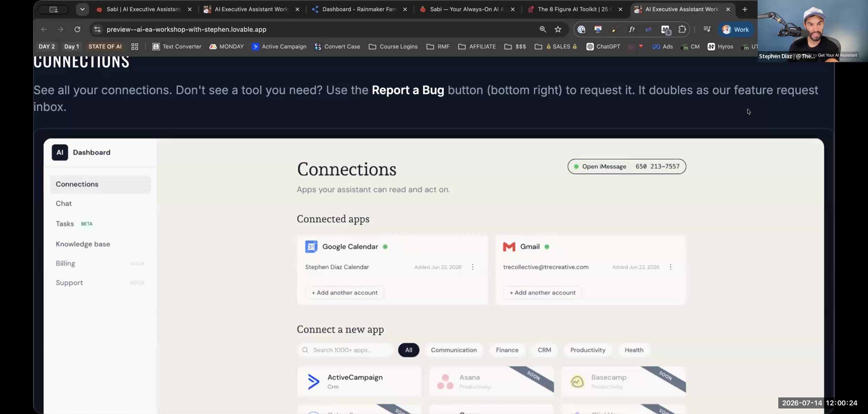Open the MONDAY bookmark

tap(226, 47)
